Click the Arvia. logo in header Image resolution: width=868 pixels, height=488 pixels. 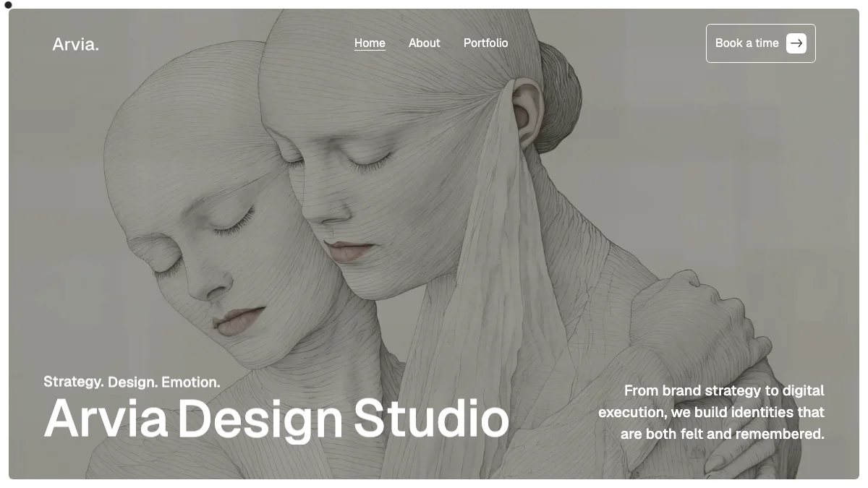[76, 44]
